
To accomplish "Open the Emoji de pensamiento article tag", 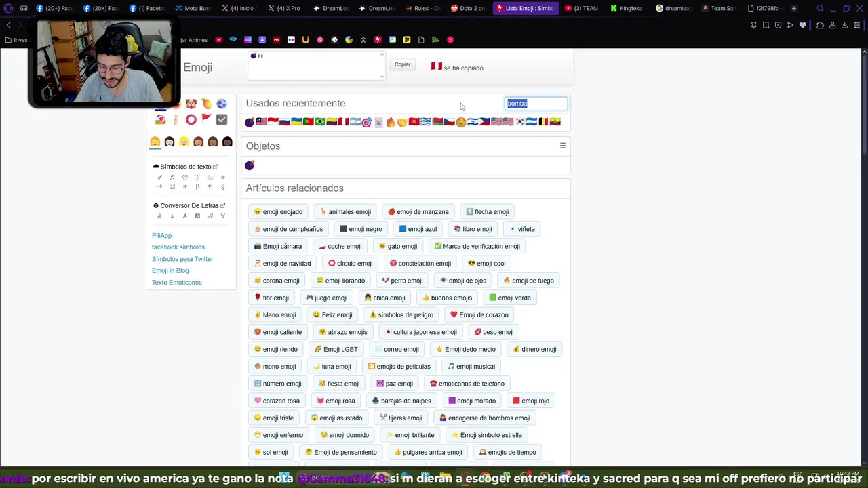I will click(x=341, y=452).
